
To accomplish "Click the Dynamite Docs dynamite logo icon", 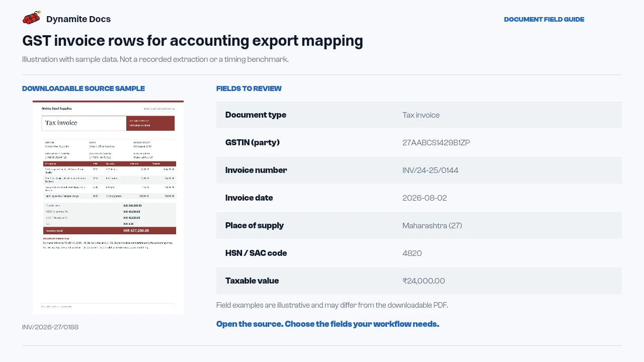I will 31,19.
